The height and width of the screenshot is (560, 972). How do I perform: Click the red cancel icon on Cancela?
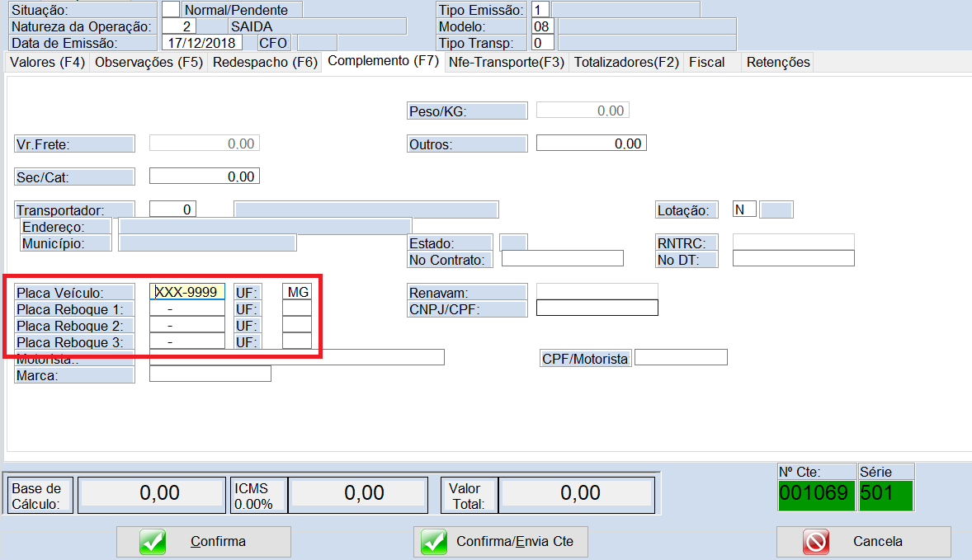click(816, 542)
